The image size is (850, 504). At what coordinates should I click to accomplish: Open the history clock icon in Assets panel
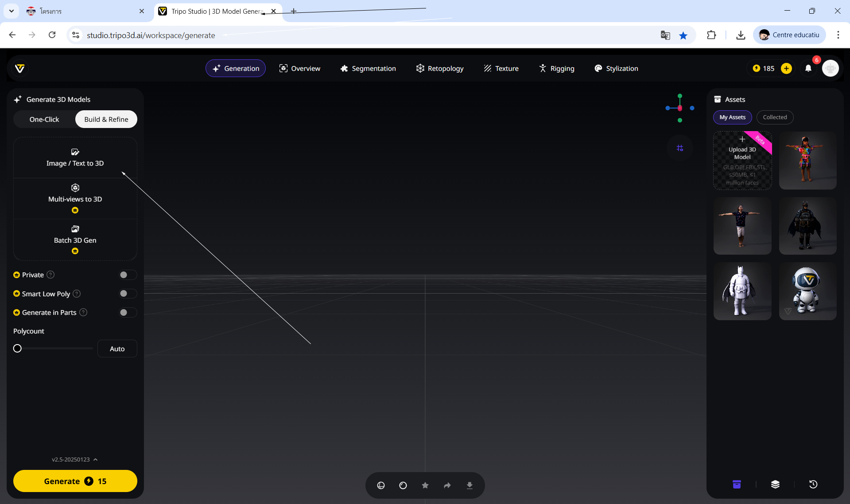813,485
